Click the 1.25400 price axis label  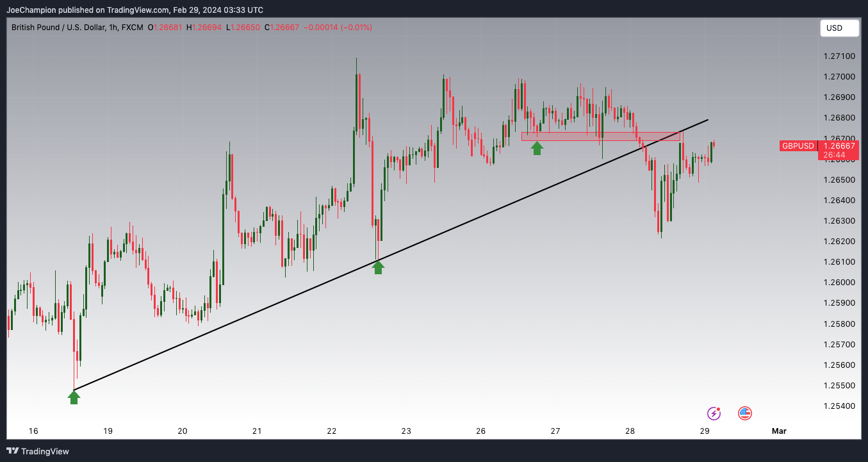839,406
